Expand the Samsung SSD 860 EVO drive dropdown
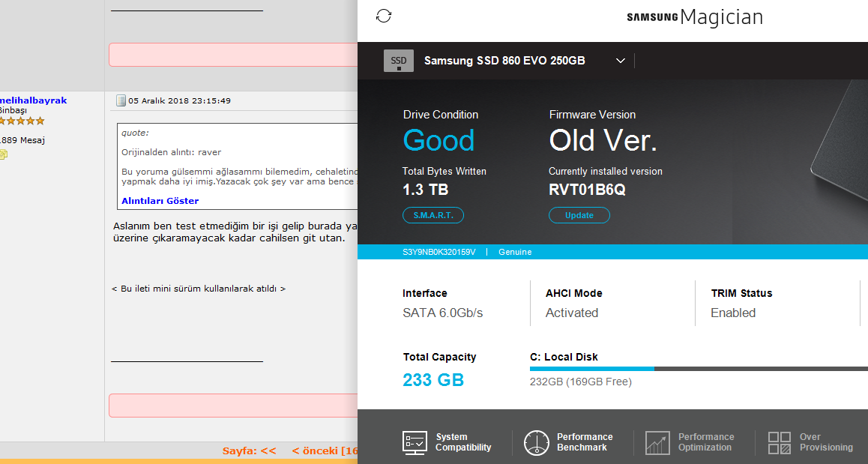 (621, 61)
